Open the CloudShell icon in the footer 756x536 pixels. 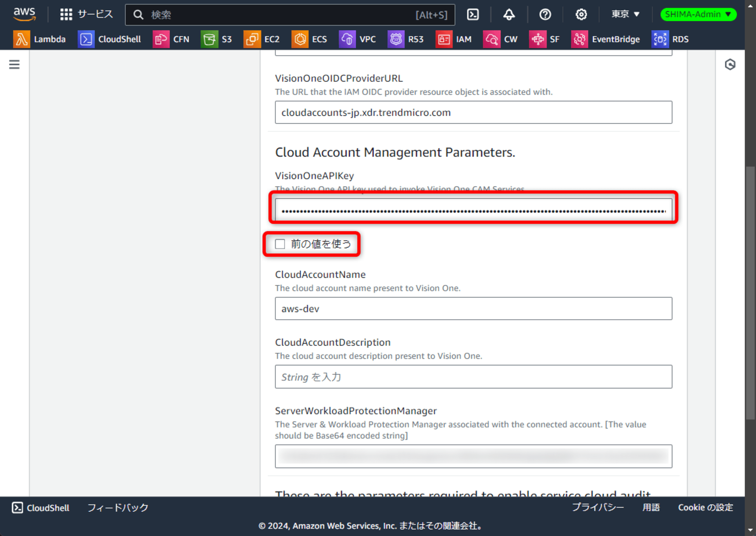point(17,508)
